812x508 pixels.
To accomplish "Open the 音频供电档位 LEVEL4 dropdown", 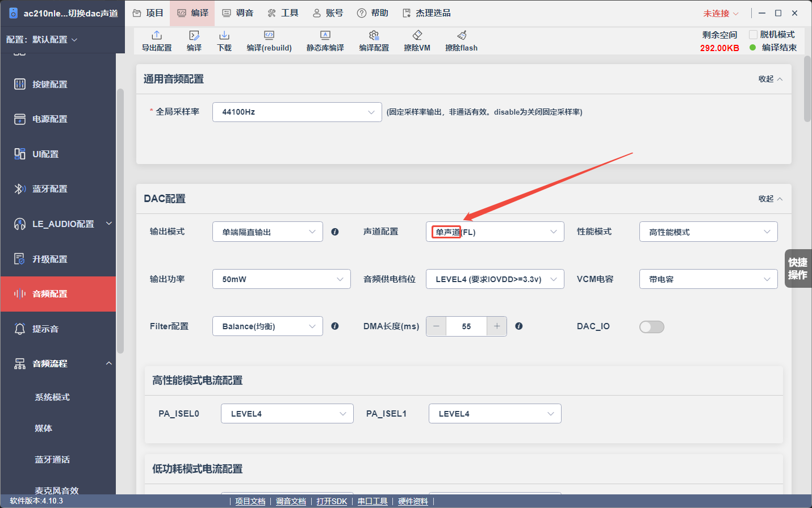I will pos(495,279).
